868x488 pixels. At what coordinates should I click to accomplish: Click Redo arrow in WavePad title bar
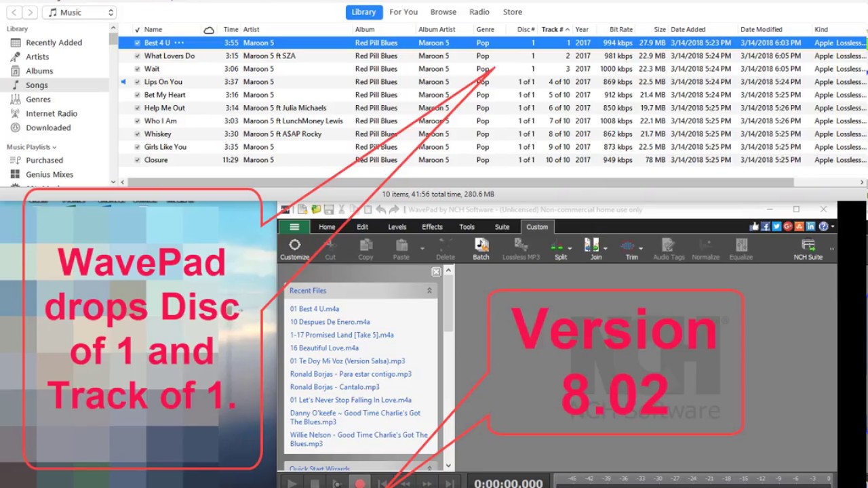point(393,209)
